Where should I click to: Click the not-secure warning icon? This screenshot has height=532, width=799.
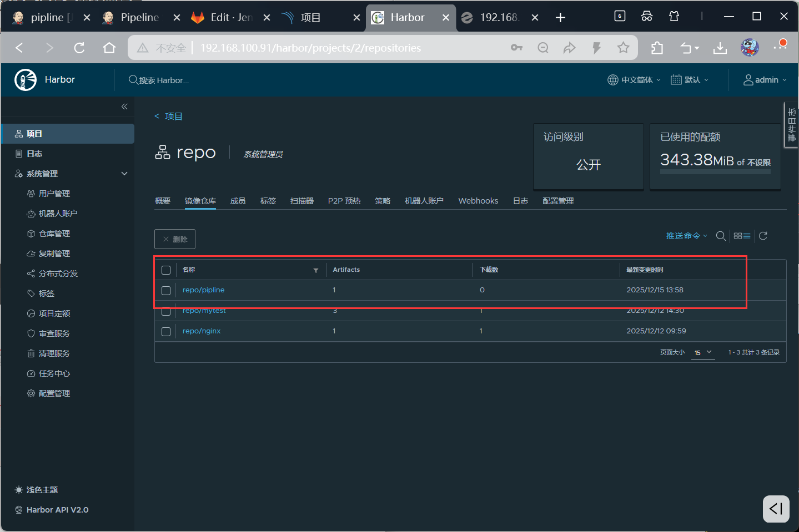143,48
